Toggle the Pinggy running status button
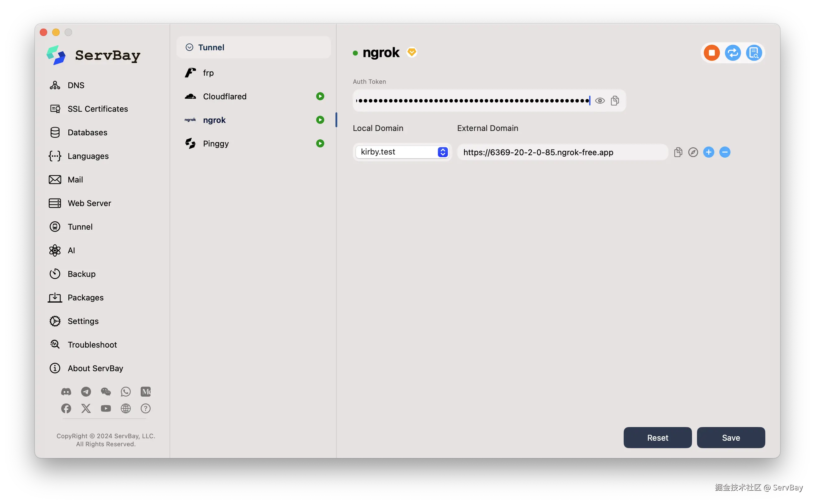Viewport: 815px width, 504px height. coord(320,144)
